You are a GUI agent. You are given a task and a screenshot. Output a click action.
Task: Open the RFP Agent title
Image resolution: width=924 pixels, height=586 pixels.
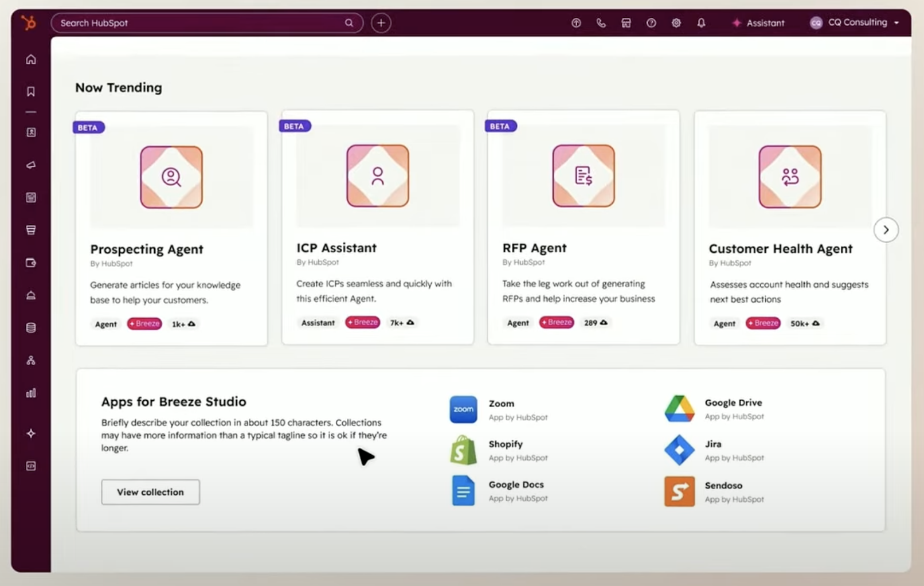(x=534, y=248)
